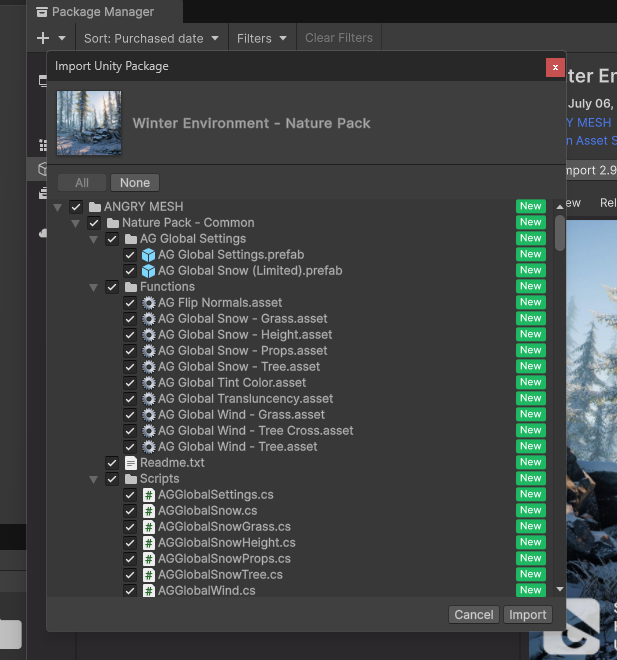The image size is (617, 660).
Task: Click the gear icon of AG Global Wind - Tree Cross.asset
Action: pos(148,431)
